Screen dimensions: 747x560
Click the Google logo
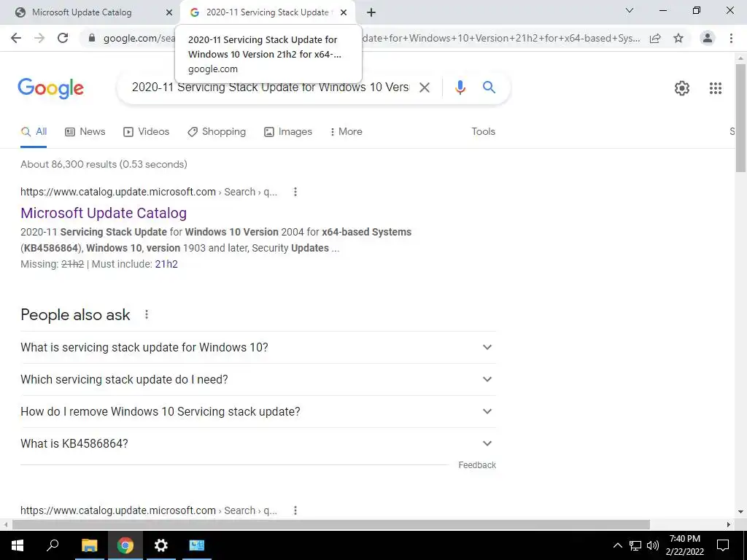(x=50, y=87)
